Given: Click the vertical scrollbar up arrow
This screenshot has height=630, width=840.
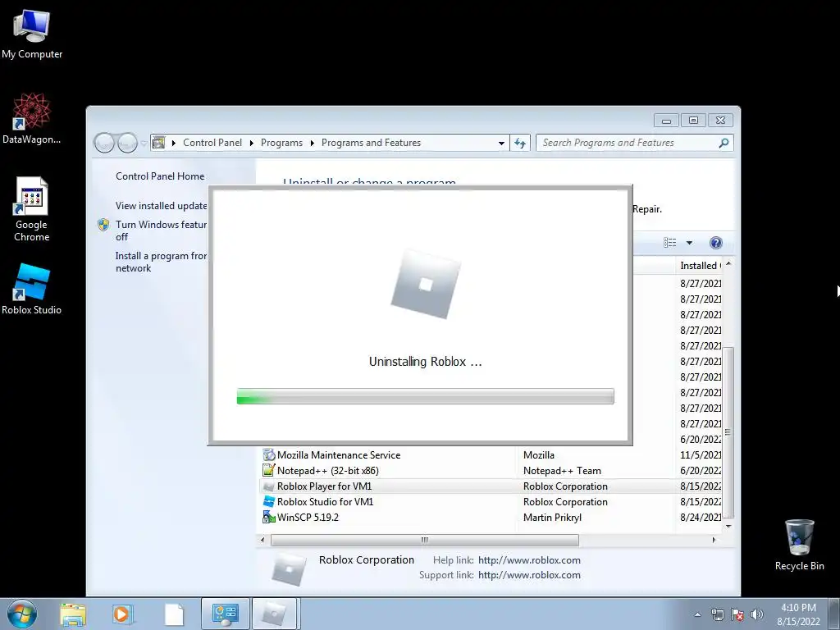Looking at the screenshot, I should 728,265.
